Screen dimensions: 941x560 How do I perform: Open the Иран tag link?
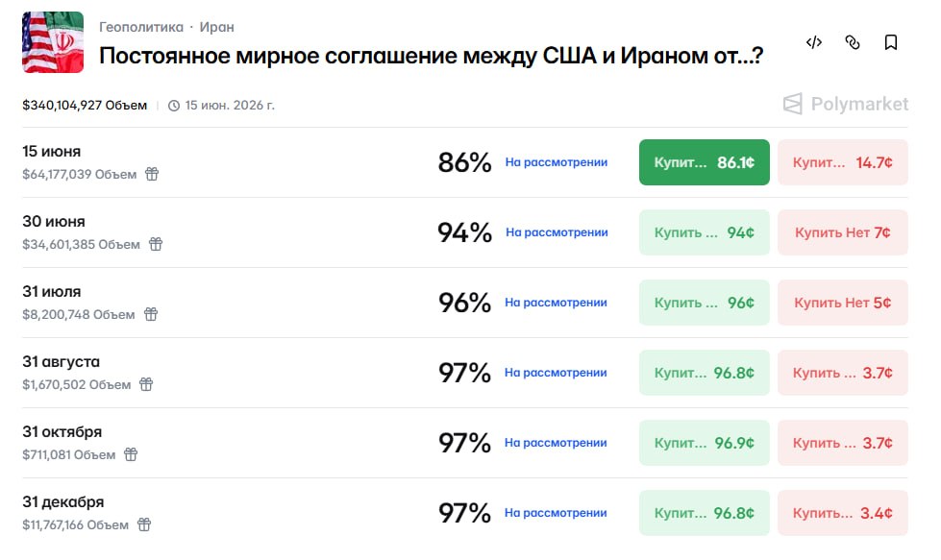click(216, 27)
